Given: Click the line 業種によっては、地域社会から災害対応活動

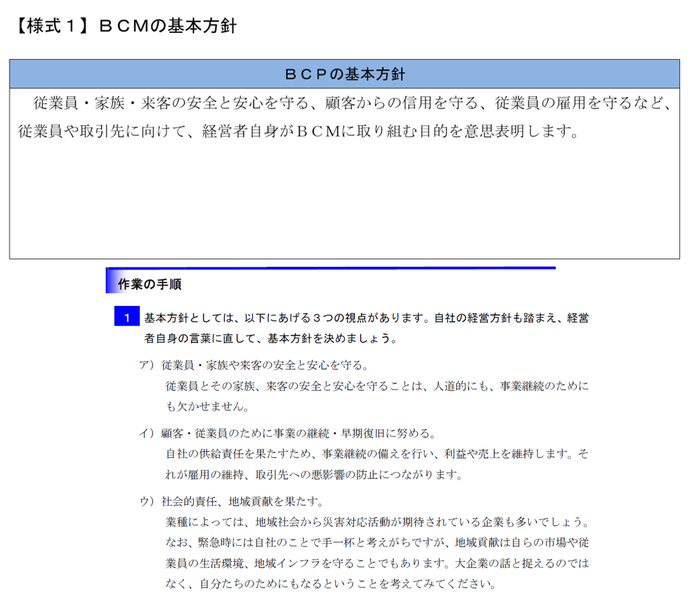Looking at the screenshot, I should coord(378,521).
